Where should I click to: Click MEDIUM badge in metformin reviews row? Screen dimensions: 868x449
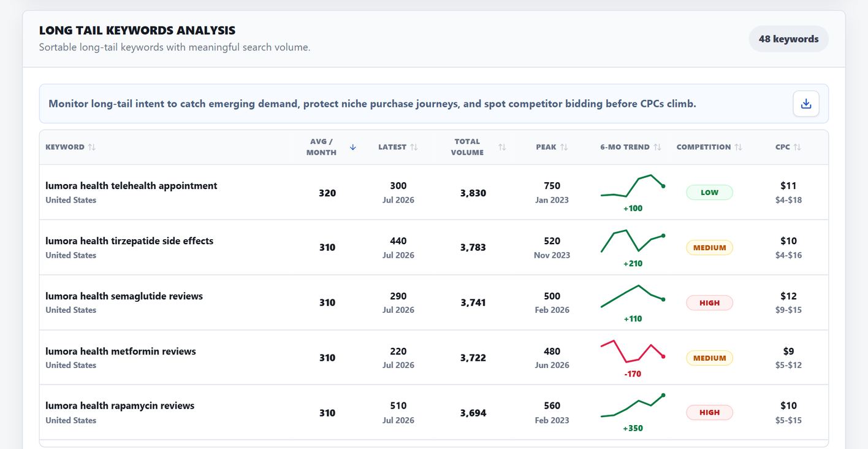tap(709, 358)
